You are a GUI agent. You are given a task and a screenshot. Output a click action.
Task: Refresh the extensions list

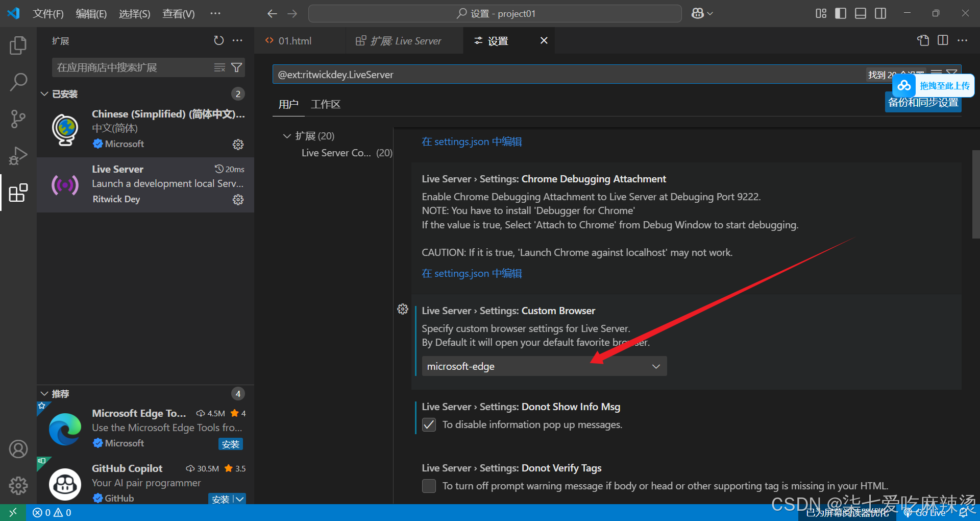point(218,40)
